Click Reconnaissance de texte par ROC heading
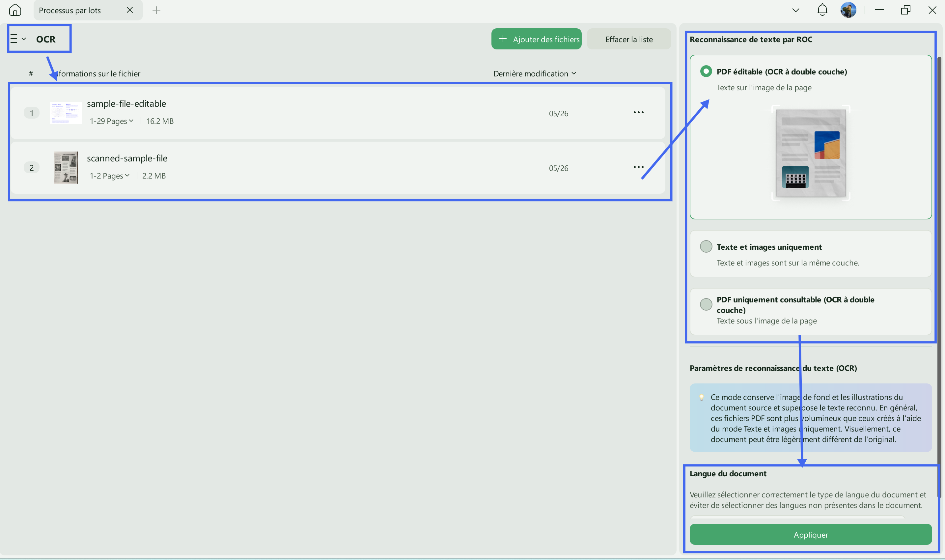The image size is (945, 560). coord(751,39)
